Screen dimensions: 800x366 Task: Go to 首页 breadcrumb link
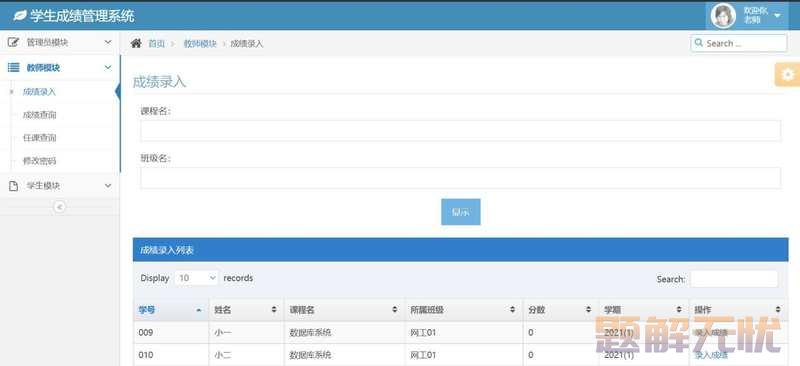(157, 44)
